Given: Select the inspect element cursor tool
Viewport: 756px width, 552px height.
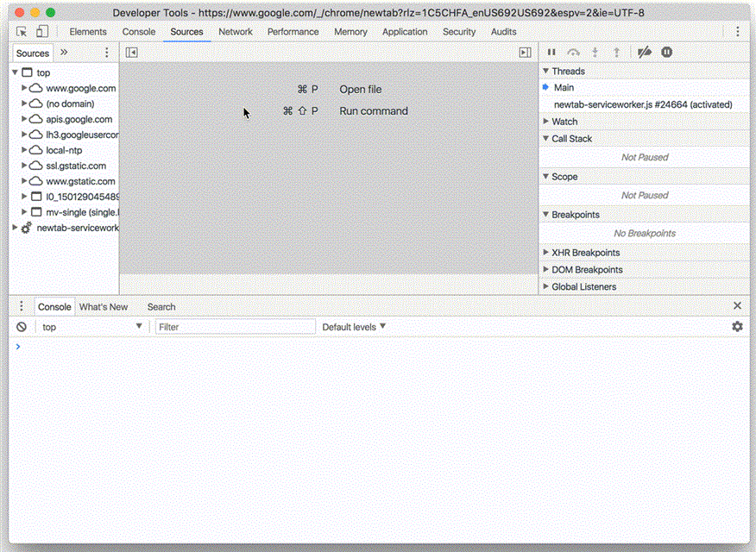Looking at the screenshot, I should coord(21,31).
